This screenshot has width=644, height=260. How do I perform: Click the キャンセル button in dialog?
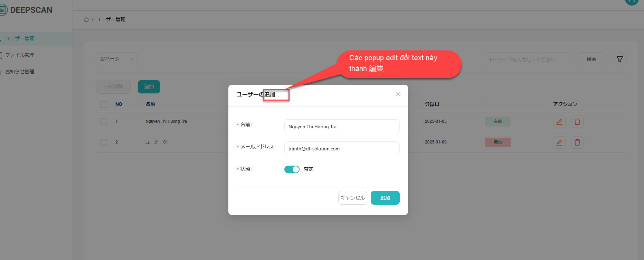pos(352,198)
